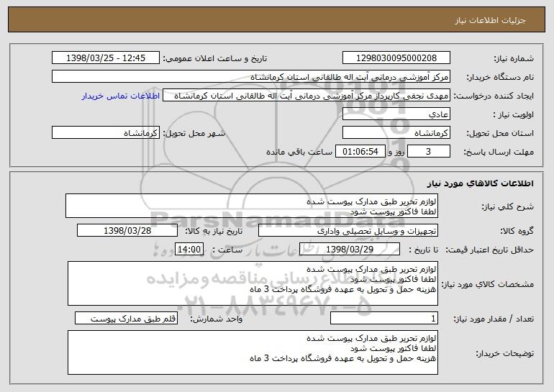Click the شرح کلی نیاز label
The image size is (554, 392).
coord(508,206)
